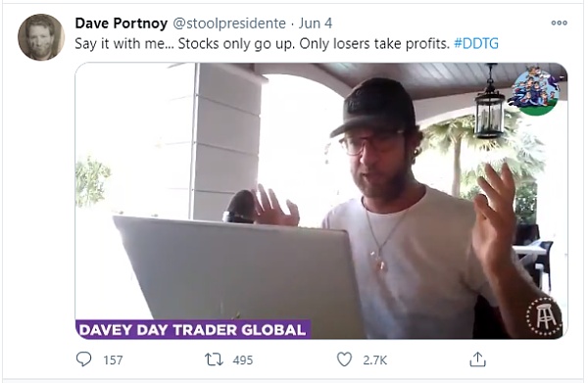Click the Davey Day Trader Global banner
Viewport: 588px width, 383px height.
[193, 330]
